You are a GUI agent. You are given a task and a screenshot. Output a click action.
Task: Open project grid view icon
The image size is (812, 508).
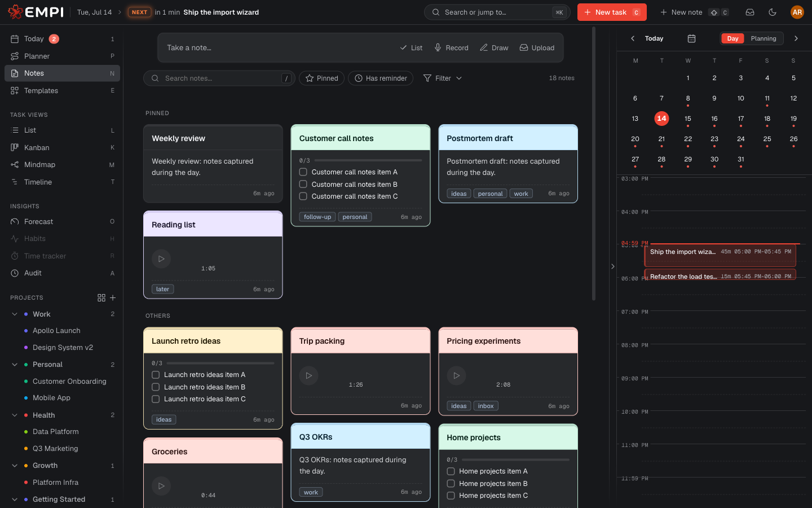point(101,297)
